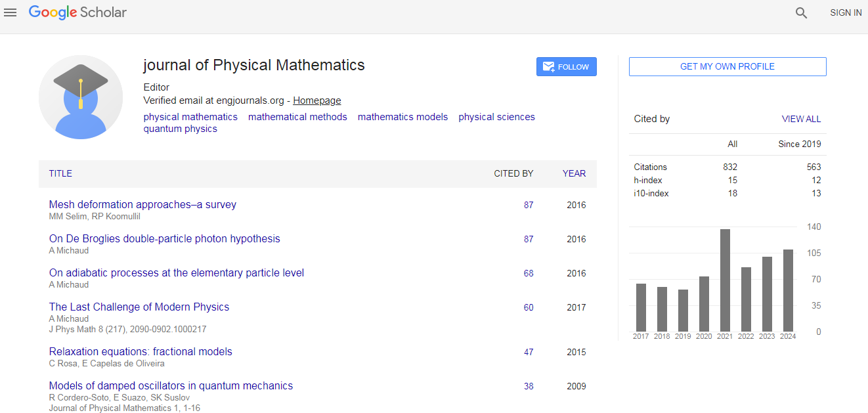Sort publications by Year column

pyautogui.click(x=574, y=173)
